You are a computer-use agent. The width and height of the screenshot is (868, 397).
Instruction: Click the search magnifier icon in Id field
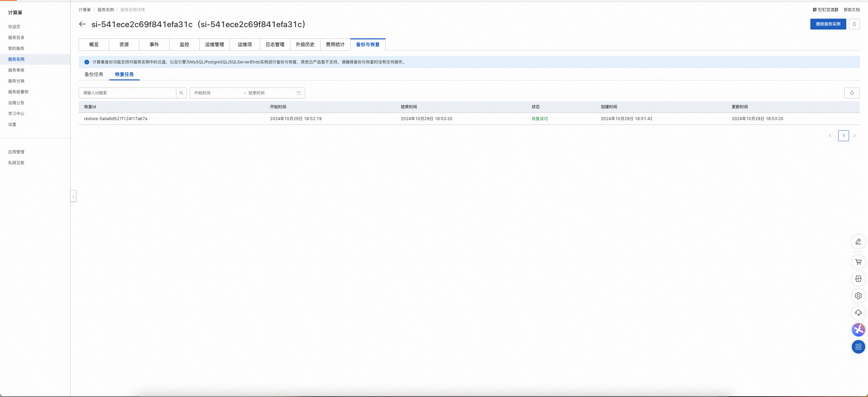[181, 93]
